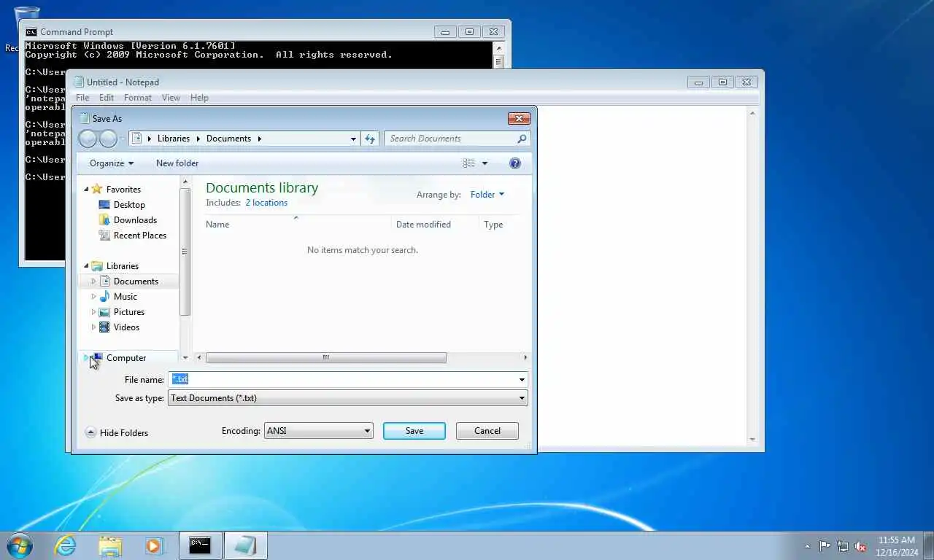Click the Cancel button
This screenshot has height=560, width=934.
click(487, 431)
